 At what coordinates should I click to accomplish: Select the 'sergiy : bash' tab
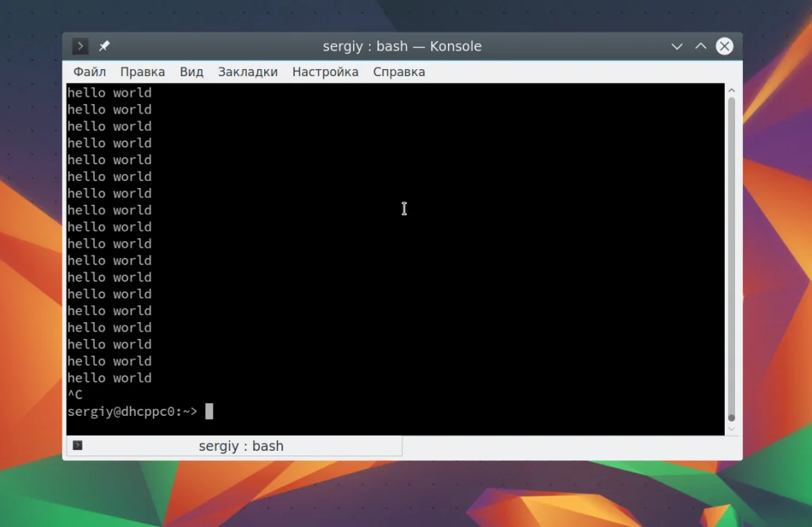coord(234,446)
